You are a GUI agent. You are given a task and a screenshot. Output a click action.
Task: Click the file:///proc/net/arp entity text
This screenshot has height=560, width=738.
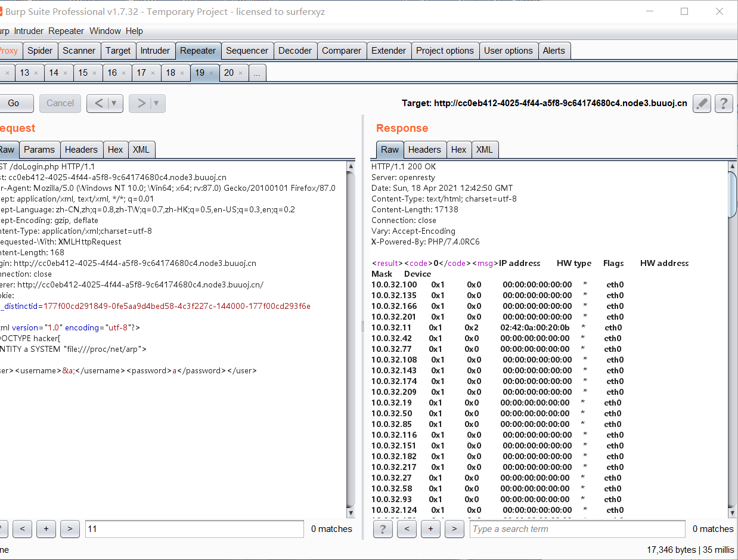103,349
